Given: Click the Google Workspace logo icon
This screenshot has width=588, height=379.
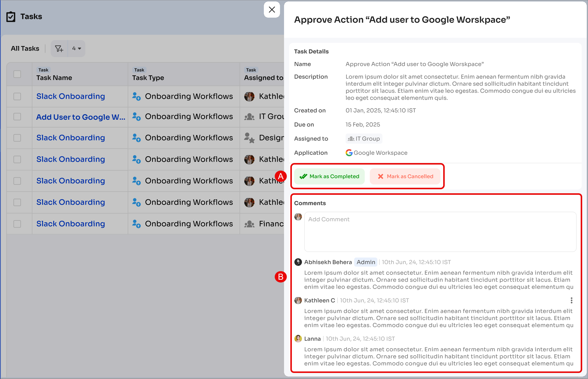Looking at the screenshot, I should coord(349,153).
